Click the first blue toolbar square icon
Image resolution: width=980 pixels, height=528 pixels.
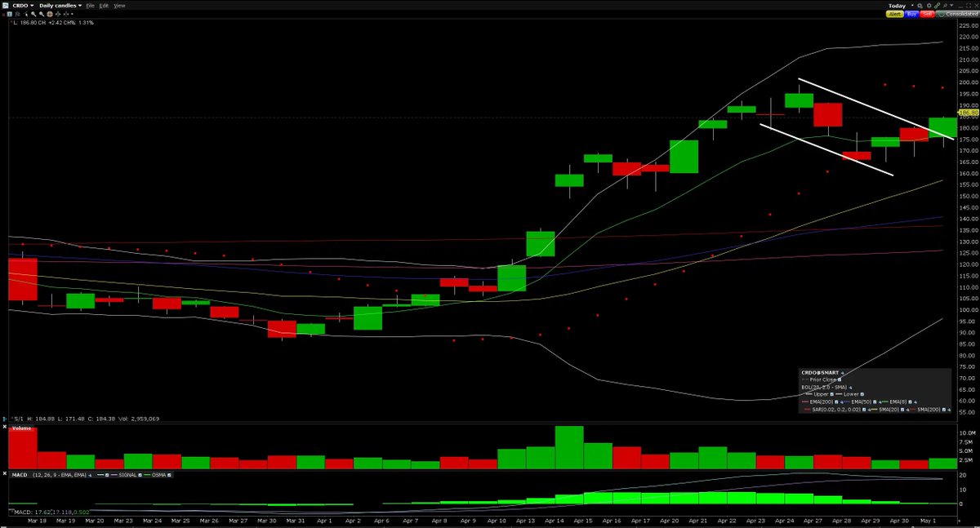[x=10, y=14]
